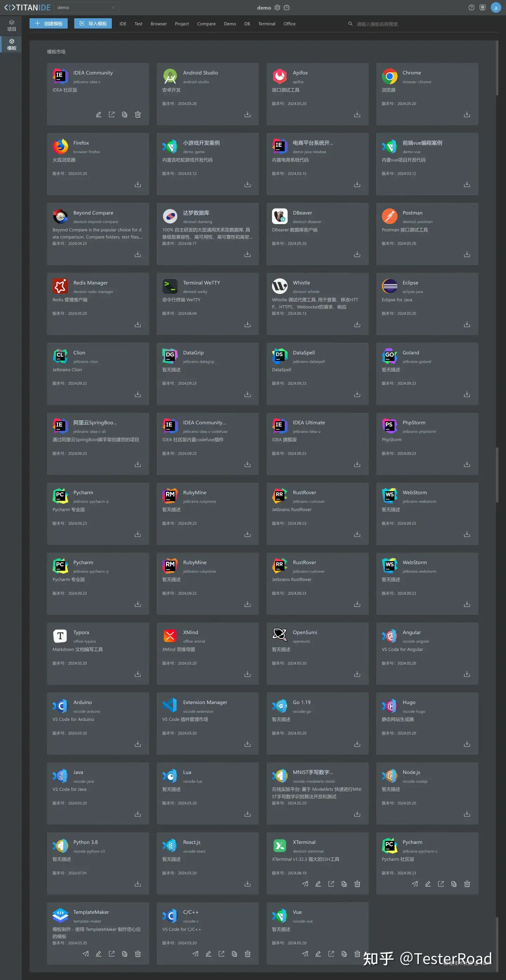The width and height of the screenshot is (506, 980).
Task: Download the DataGrip template
Action: tap(247, 395)
